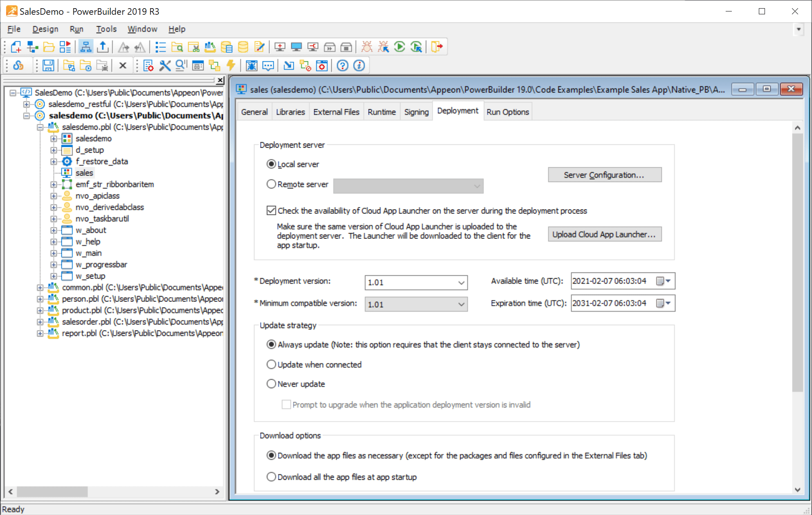
Task: Select the Always update option
Action: click(271, 344)
